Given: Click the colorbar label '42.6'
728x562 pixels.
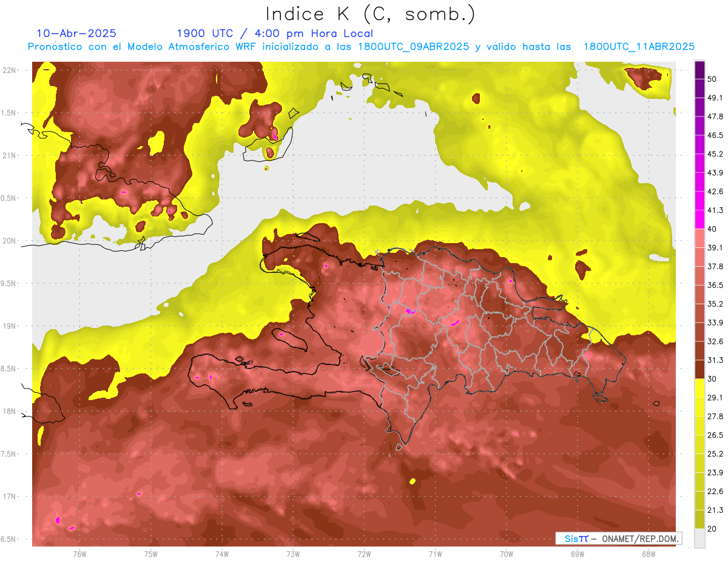Looking at the screenshot, I should pyautogui.click(x=715, y=192).
